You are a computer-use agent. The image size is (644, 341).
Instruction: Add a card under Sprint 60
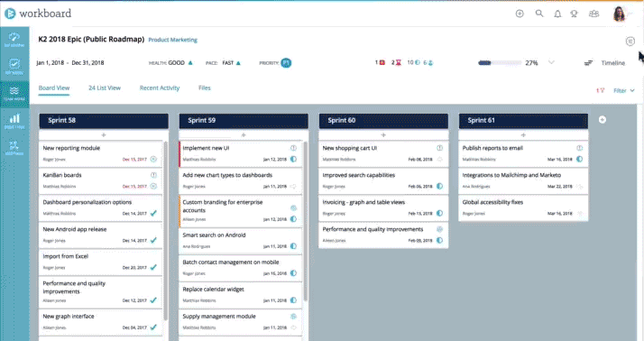[x=383, y=134]
